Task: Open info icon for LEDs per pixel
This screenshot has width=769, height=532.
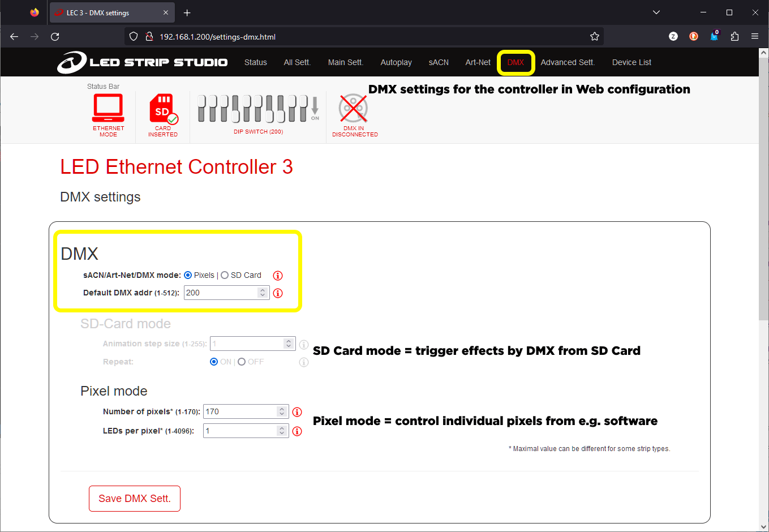Action: pyautogui.click(x=297, y=431)
